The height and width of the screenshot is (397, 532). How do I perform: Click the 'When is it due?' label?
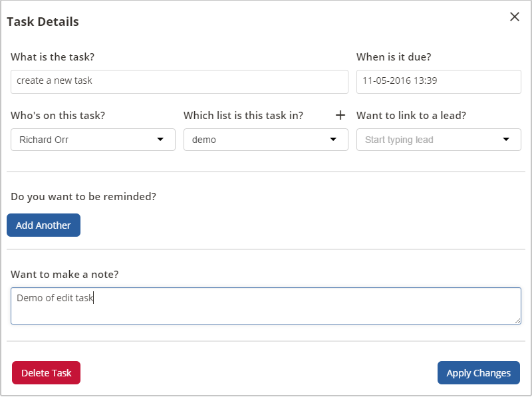[x=394, y=57]
